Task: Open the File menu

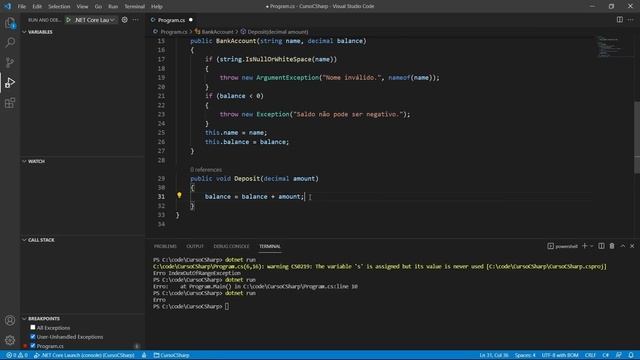Action: click(x=22, y=6)
